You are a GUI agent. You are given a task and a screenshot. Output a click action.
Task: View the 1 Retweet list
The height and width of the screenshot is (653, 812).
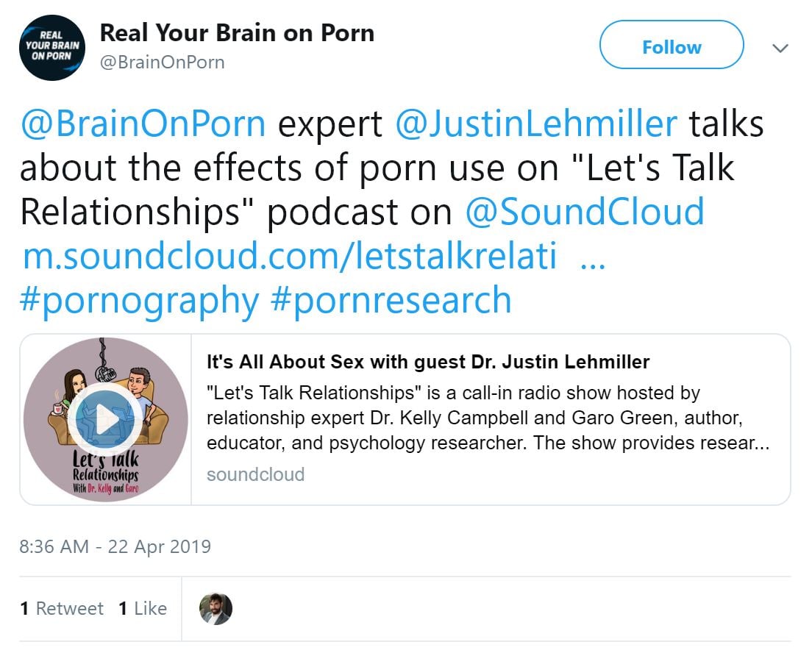[62, 608]
